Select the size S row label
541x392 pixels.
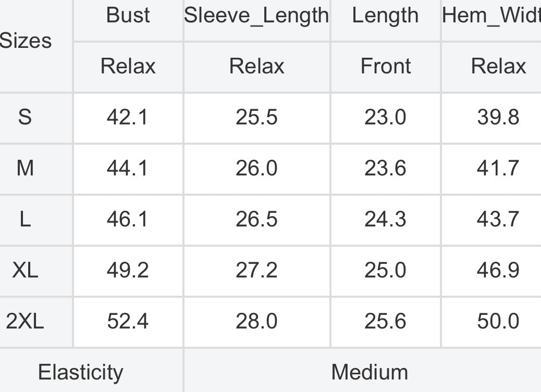(x=25, y=117)
